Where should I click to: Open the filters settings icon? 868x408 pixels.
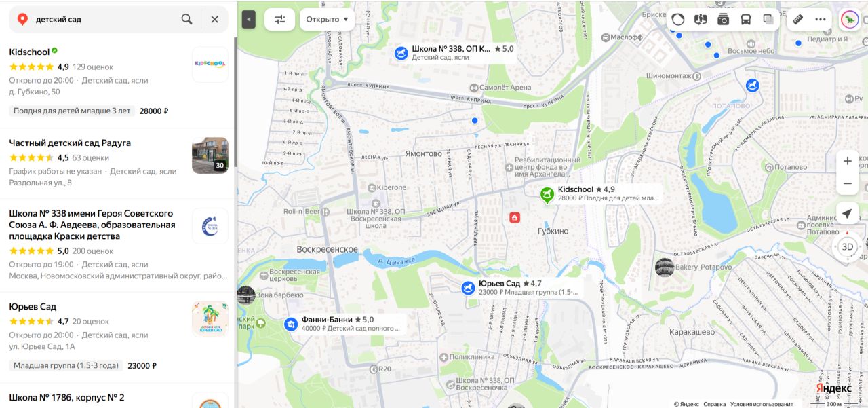[x=280, y=19]
